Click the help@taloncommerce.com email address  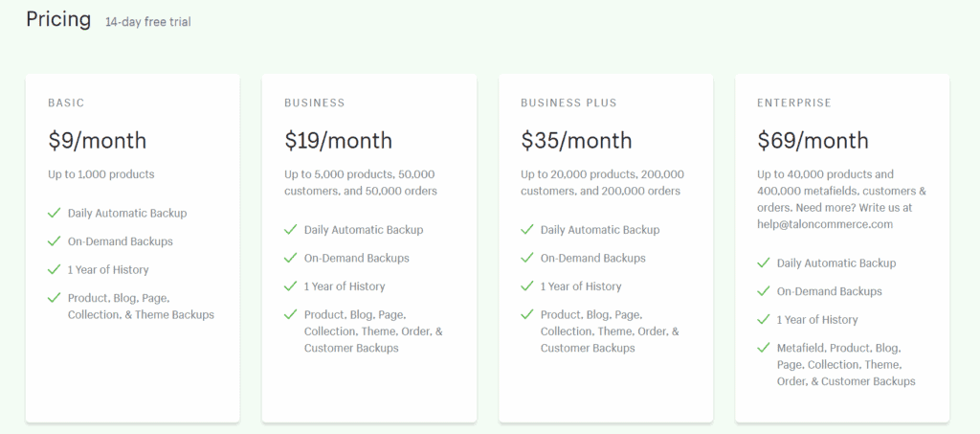(825, 224)
